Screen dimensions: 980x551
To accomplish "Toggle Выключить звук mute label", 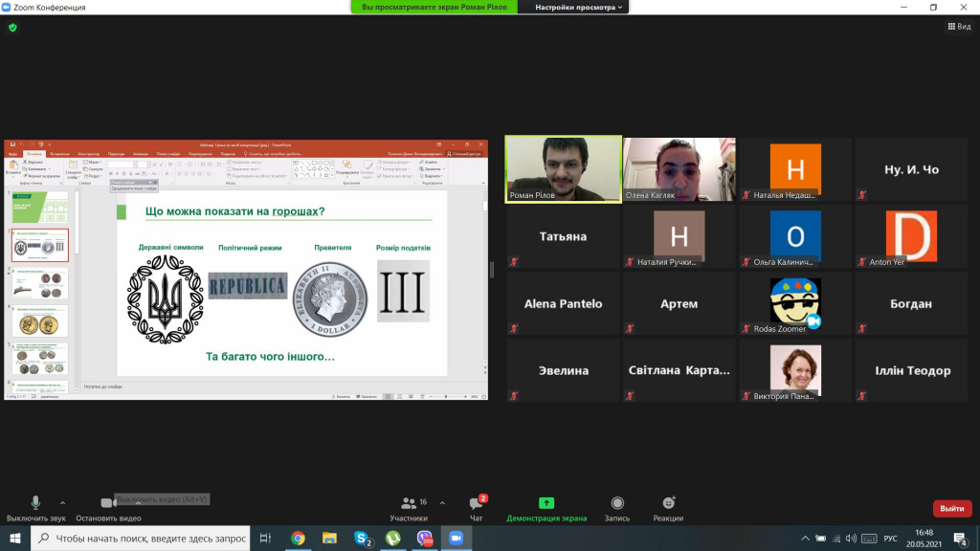I will [x=36, y=518].
